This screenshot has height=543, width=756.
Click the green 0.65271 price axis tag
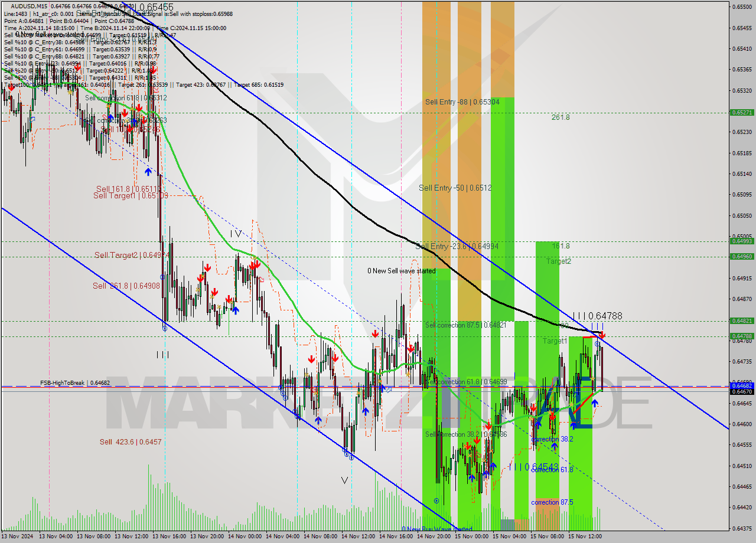coord(741,112)
